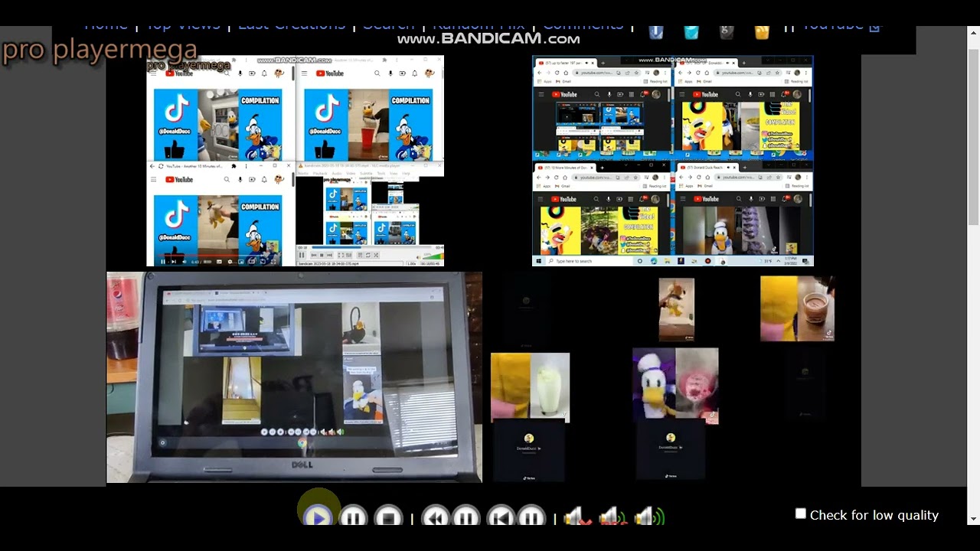
Task: Enable the 'Check for low quality' checkbox
Action: click(x=801, y=514)
